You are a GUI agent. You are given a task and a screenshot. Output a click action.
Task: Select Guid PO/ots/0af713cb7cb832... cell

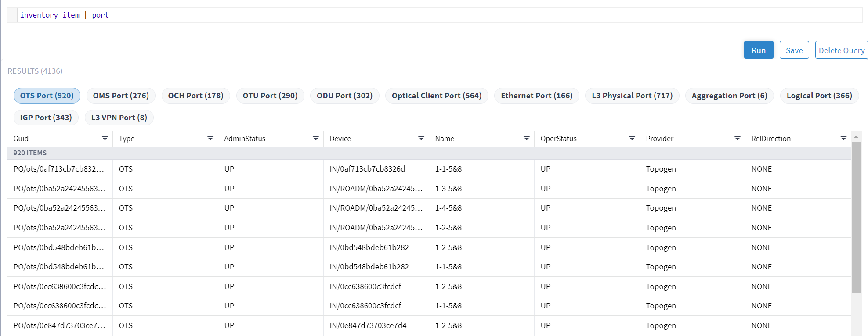[x=60, y=169]
